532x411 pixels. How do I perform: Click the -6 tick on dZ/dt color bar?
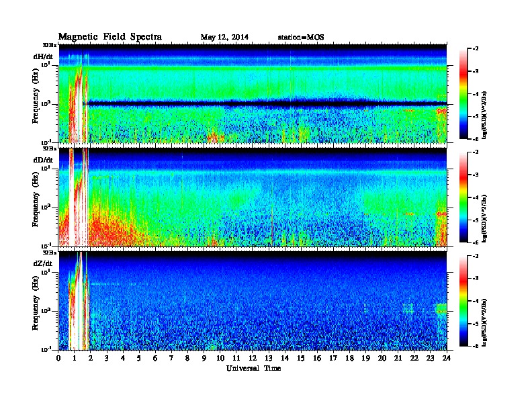[x=476, y=346]
